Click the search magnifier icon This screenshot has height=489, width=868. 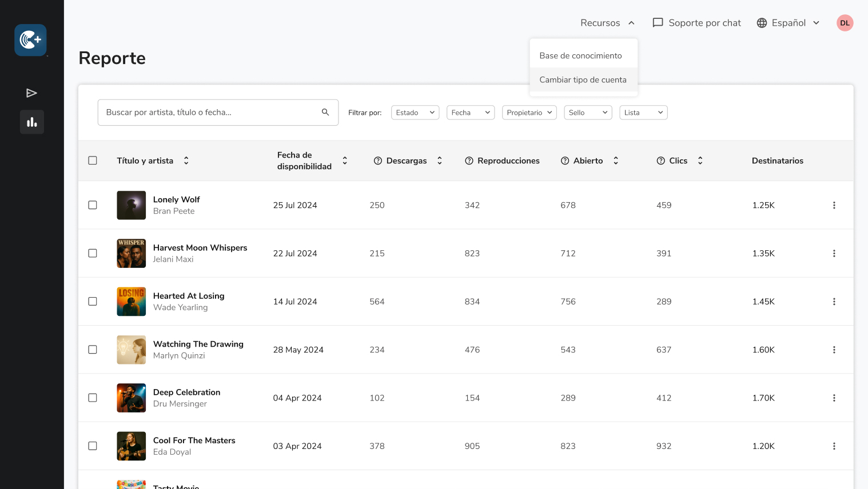click(x=325, y=113)
